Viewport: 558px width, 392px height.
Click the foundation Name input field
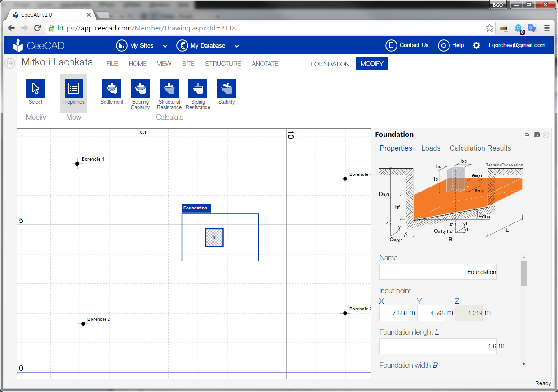point(438,272)
